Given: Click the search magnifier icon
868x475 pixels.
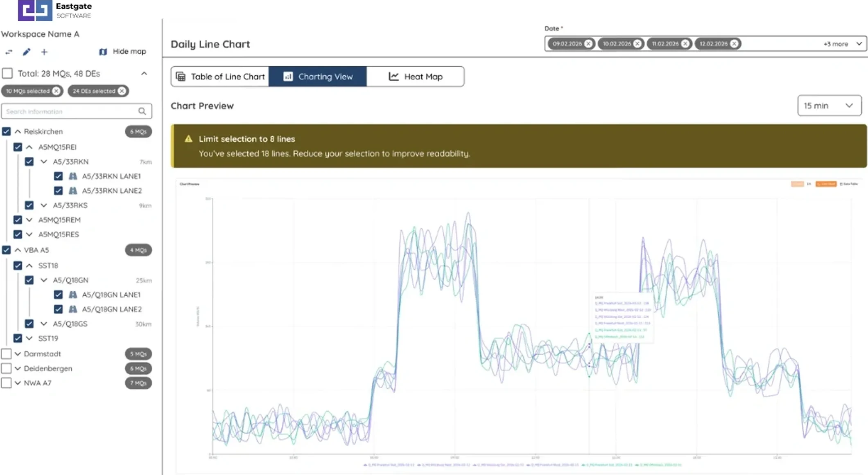Looking at the screenshot, I should pyautogui.click(x=142, y=111).
